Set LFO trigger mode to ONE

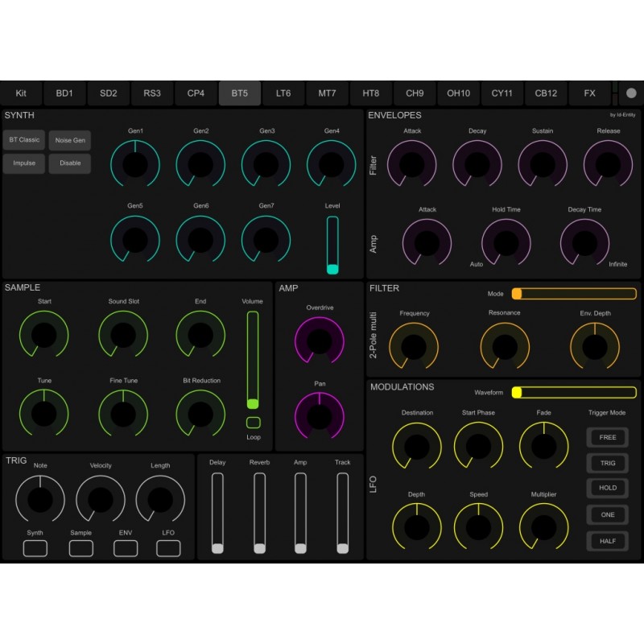pos(608,514)
